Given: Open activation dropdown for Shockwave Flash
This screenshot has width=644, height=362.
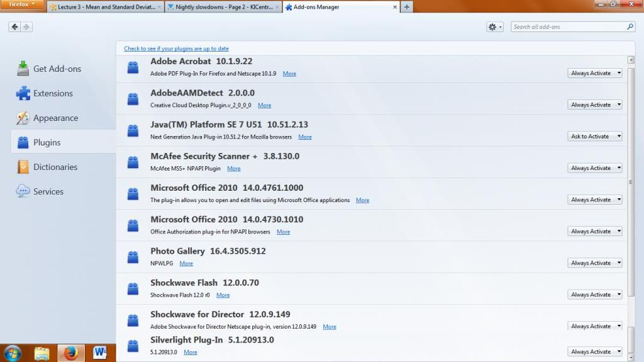Looking at the screenshot, I should click(595, 295).
